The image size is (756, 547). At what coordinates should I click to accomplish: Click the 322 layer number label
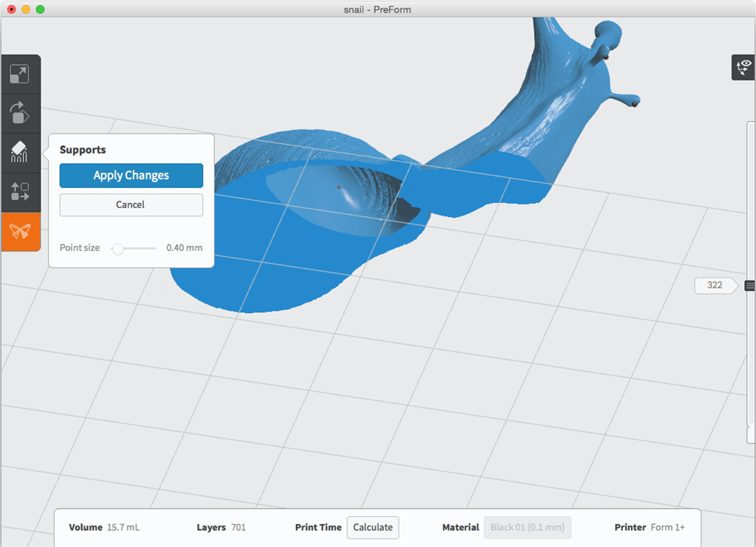click(715, 285)
